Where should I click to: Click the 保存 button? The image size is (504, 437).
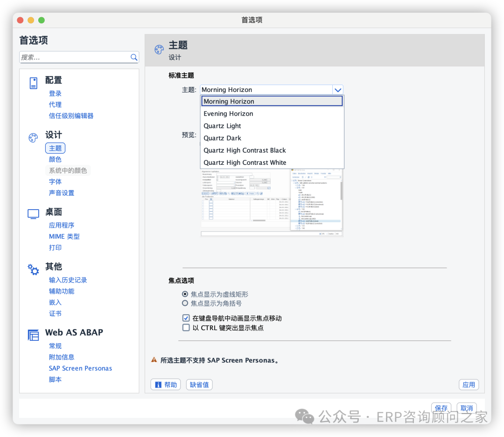[441, 408]
